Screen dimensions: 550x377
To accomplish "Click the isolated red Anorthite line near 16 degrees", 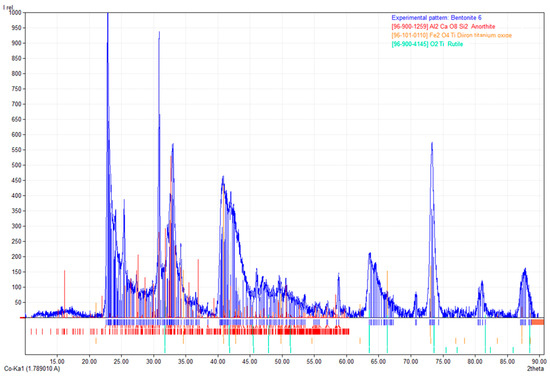I will click(x=65, y=294).
